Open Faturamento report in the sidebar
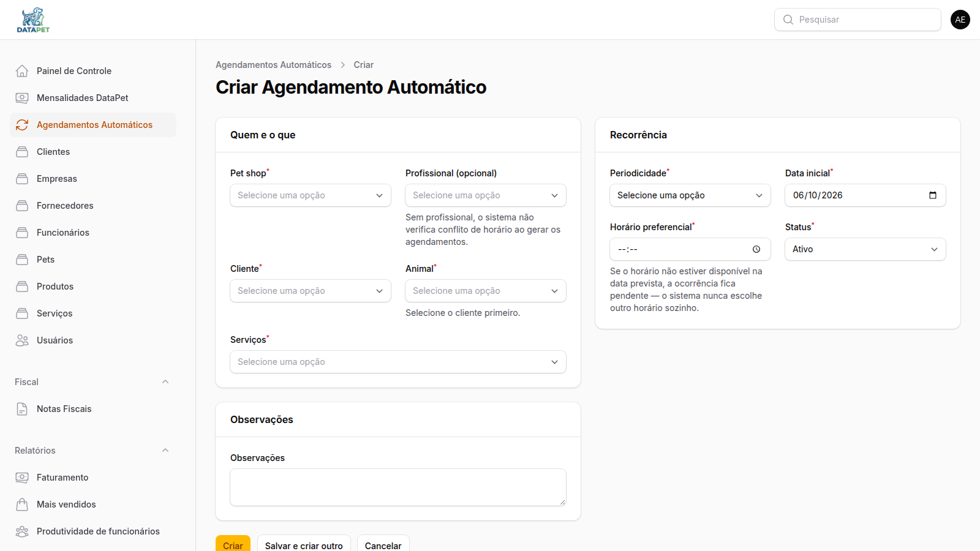Screen dimensions: 980x551 point(93,478)
